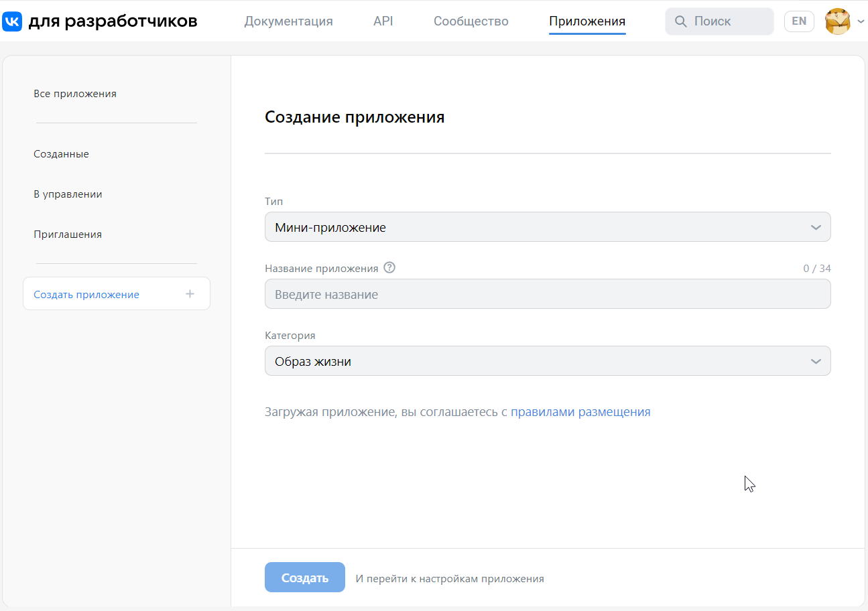Select the Приложения tab
Screen dimensions: 868x611
click(x=586, y=21)
